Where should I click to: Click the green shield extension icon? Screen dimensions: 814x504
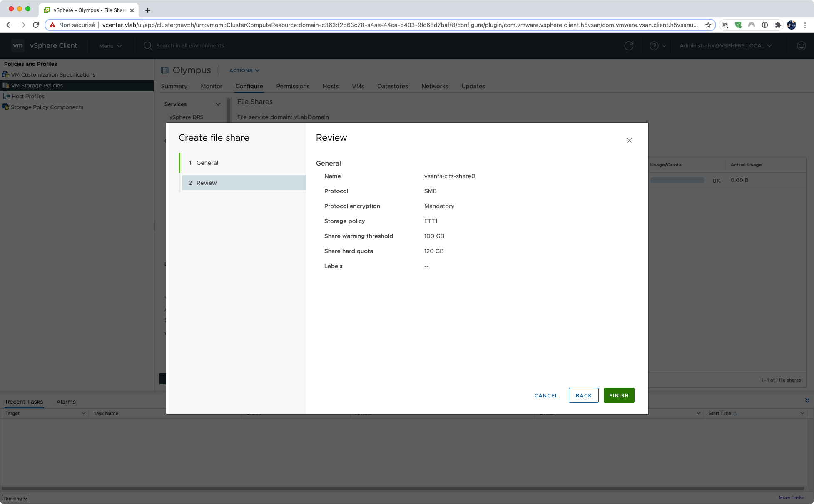(x=738, y=25)
